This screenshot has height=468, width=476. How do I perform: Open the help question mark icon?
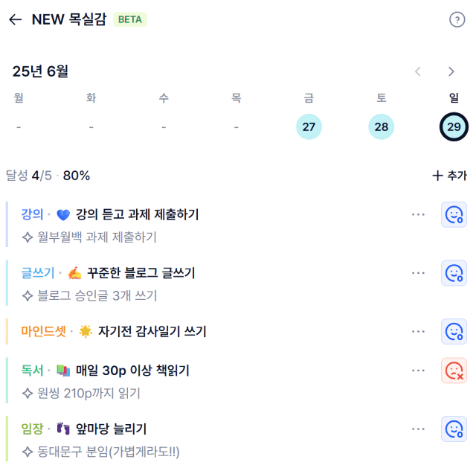coord(457,20)
